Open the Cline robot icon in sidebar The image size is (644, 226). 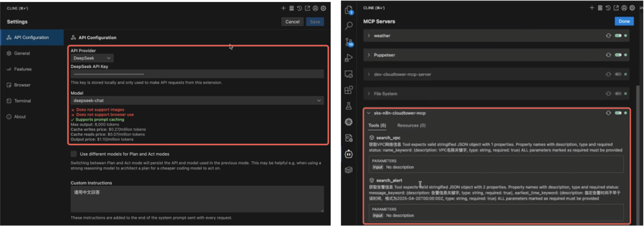(x=349, y=154)
